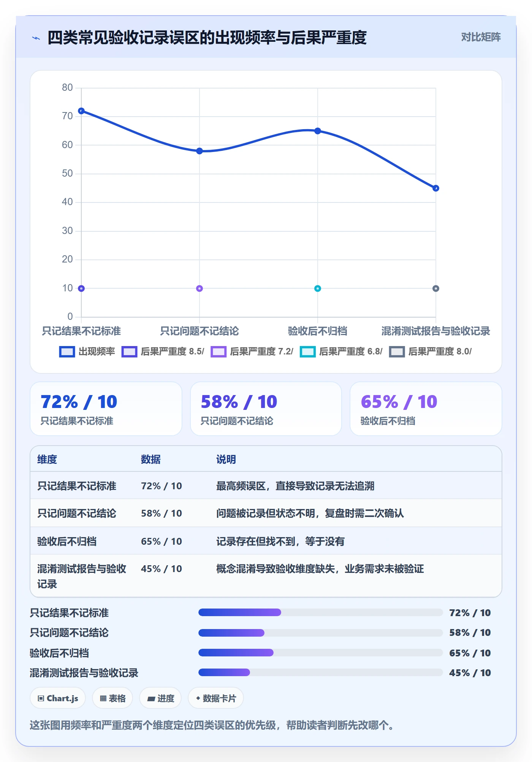Viewport: 532px width, 762px height.
Task: Click x-axis label 只记问题不记结论
Action: click(199, 331)
